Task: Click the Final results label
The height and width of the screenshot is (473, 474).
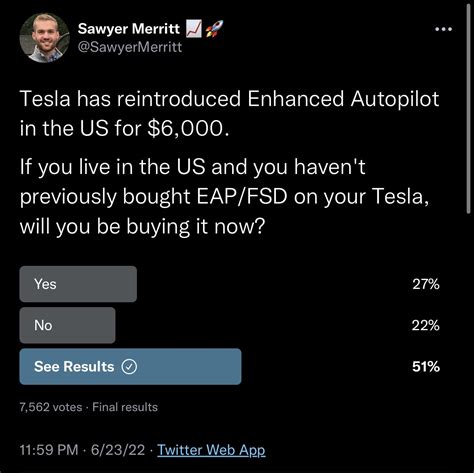Action: (125, 407)
